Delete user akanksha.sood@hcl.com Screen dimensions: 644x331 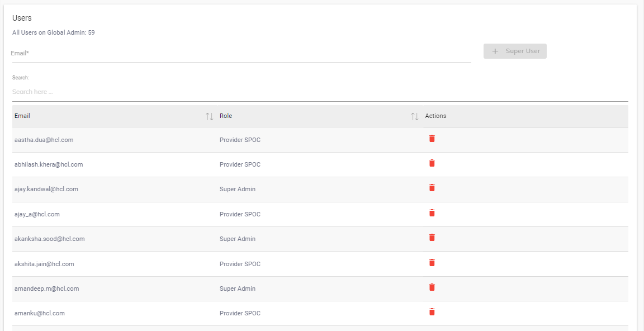(x=432, y=238)
